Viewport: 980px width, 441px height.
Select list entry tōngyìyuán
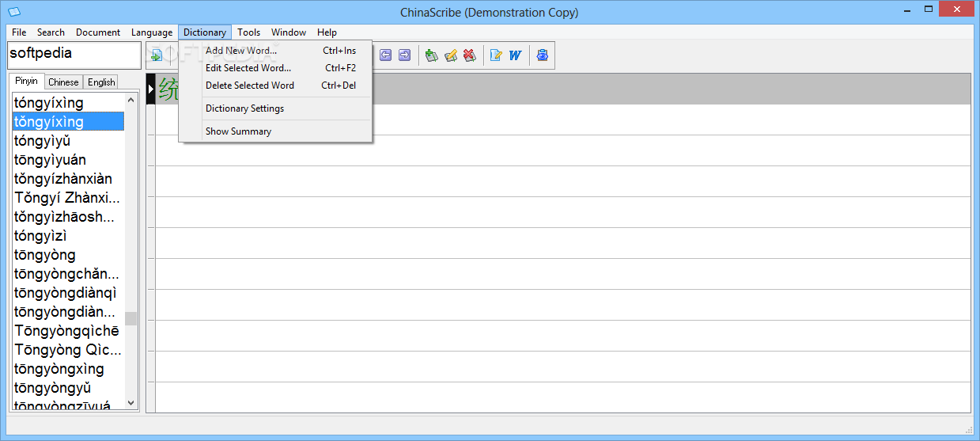tap(68, 160)
